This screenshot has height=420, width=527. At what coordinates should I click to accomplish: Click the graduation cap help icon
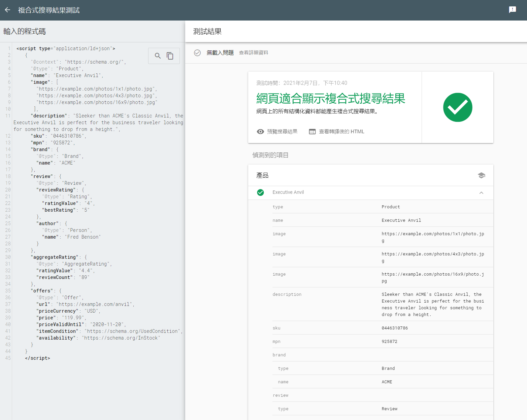481,175
